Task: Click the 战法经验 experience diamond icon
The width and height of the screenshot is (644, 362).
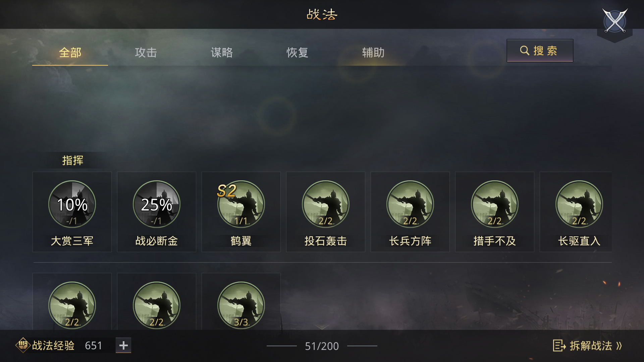Action: (23, 345)
